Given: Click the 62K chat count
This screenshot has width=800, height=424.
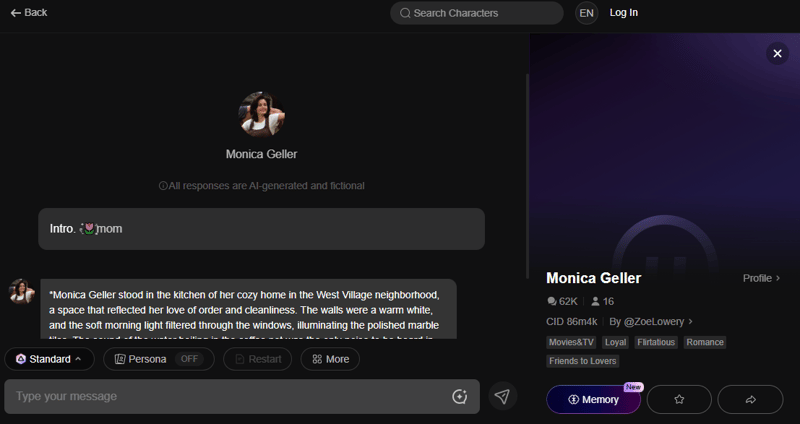Looking at the screenshot, I should [x=562, y=302].
